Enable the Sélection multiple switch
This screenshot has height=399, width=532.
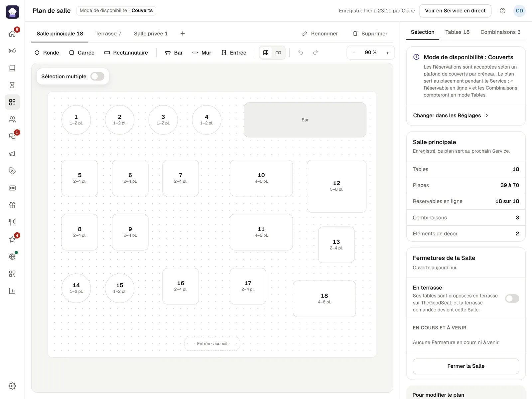click(97, 77)
